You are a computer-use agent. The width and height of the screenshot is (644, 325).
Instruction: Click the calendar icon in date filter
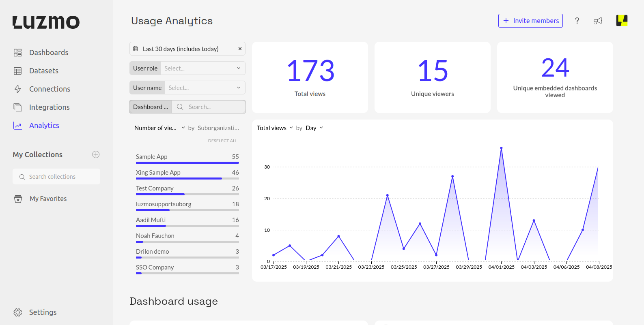(136, 49)
